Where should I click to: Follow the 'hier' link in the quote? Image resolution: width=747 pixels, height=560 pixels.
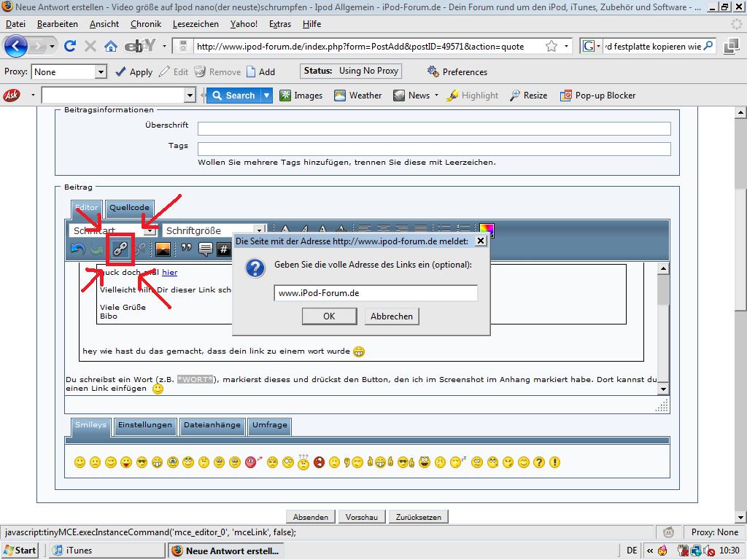[x=169, y=273]
